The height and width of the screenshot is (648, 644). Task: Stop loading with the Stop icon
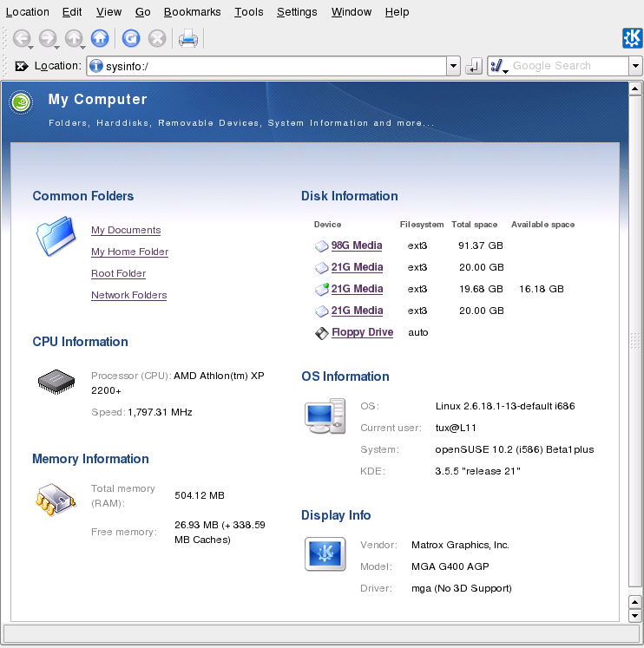coord(157,38)
